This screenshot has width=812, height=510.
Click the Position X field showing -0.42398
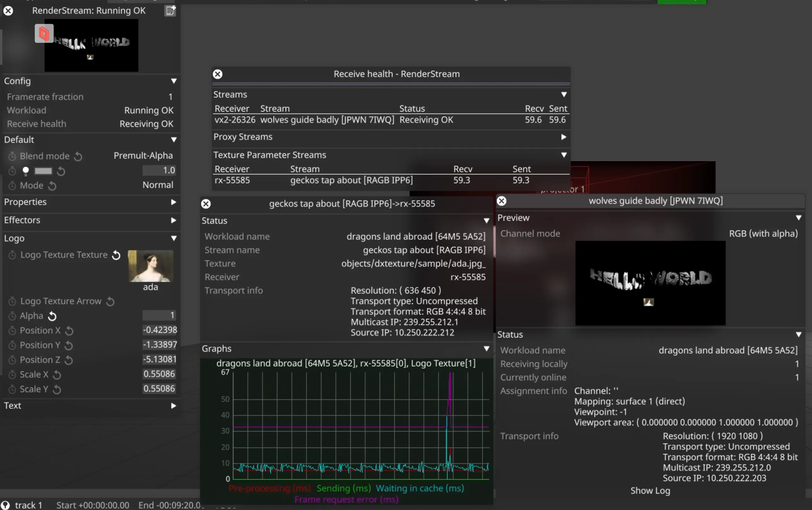[159, 330]
